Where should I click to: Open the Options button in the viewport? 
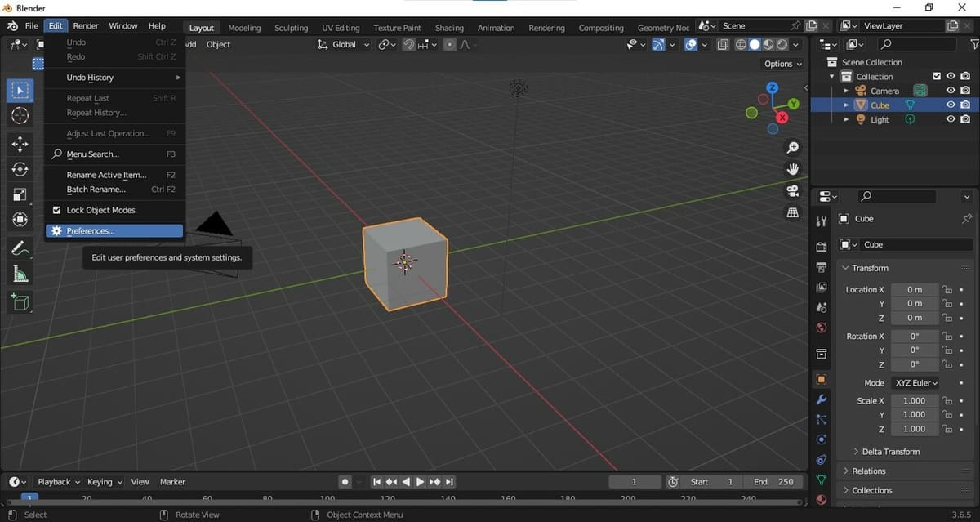point(782,63)
